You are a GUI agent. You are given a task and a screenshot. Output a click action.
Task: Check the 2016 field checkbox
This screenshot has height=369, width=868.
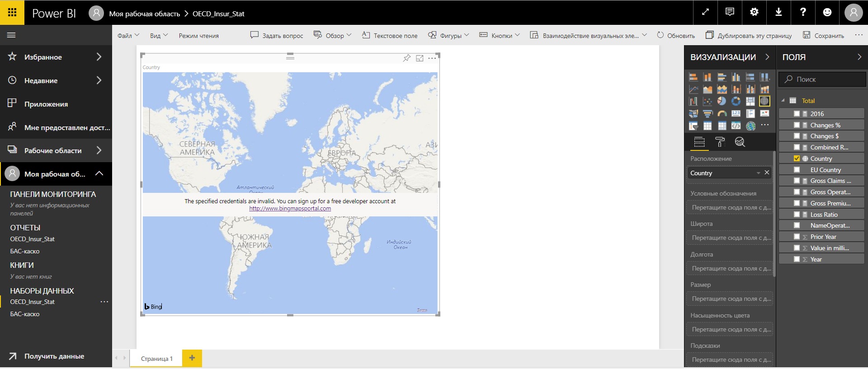(x=797, y=114)
